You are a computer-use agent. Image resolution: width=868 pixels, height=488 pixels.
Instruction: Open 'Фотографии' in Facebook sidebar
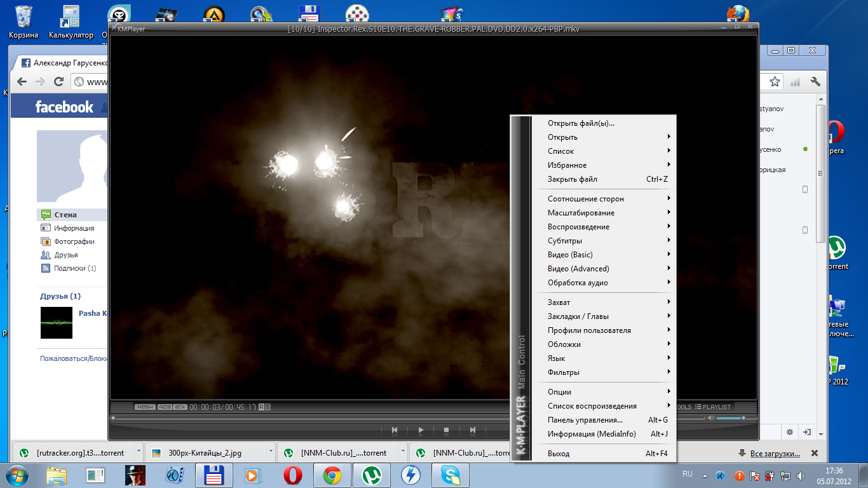tap(74, 241)
